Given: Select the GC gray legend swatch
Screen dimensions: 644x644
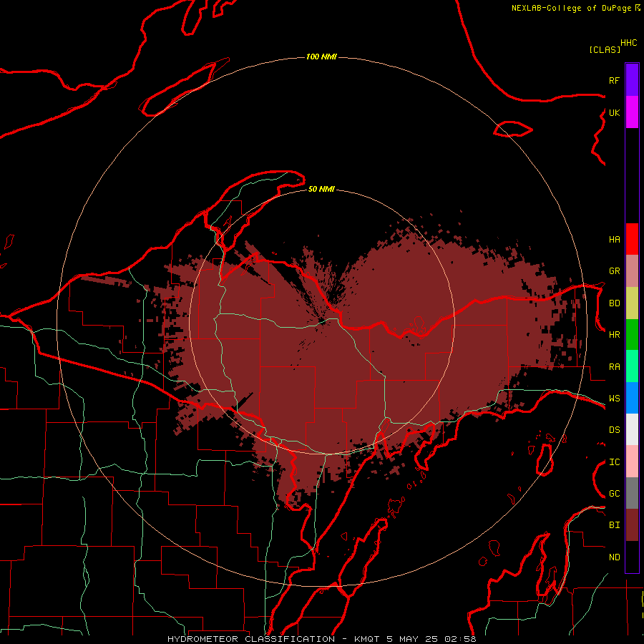Looking at the screenshot, I should tap(632, 493).
